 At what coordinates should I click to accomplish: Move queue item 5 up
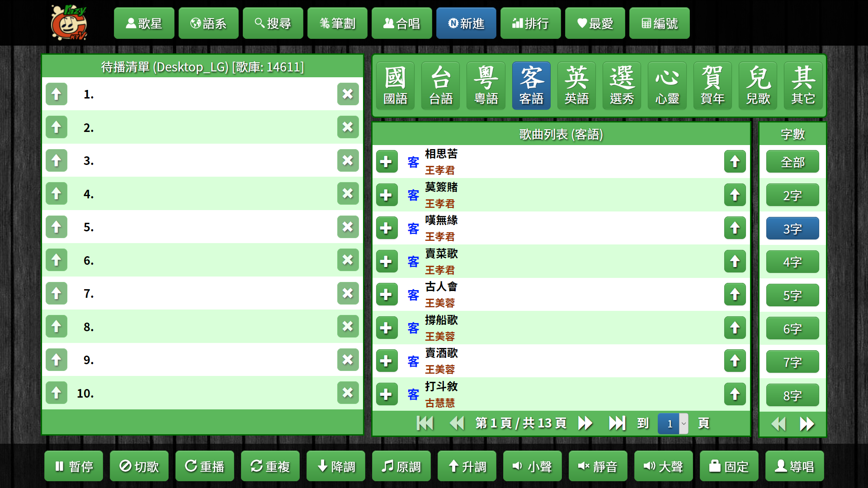(x=57, y=227)
